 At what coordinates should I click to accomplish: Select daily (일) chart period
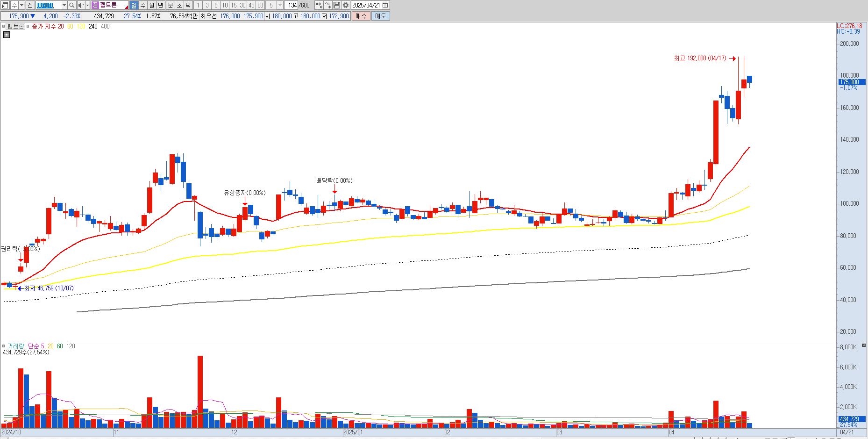click(x=134, y=5)
